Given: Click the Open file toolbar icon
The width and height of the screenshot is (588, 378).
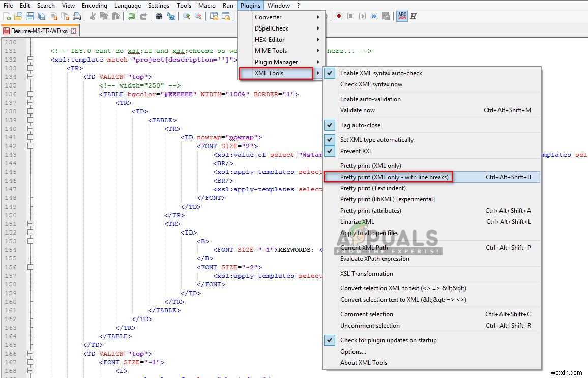Looking at the screenshot, I should [18, 16].
